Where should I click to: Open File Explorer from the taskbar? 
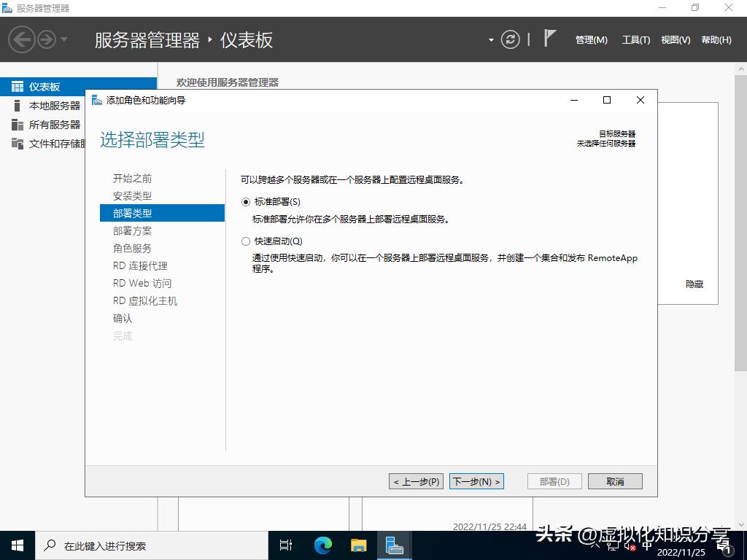point(357,545)
